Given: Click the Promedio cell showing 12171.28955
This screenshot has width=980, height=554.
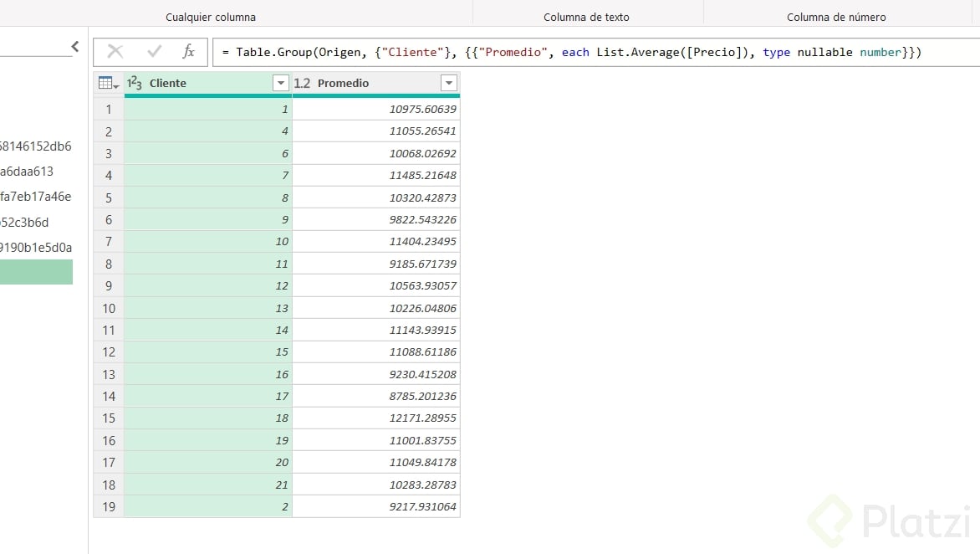Looking at the screenshot, I should 376,418.
